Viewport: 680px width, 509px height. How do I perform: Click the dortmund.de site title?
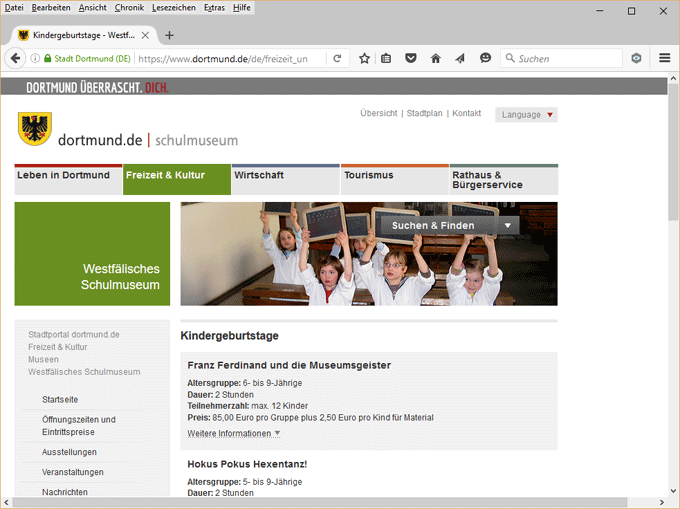pyautogui.click(x=100, y=140)
